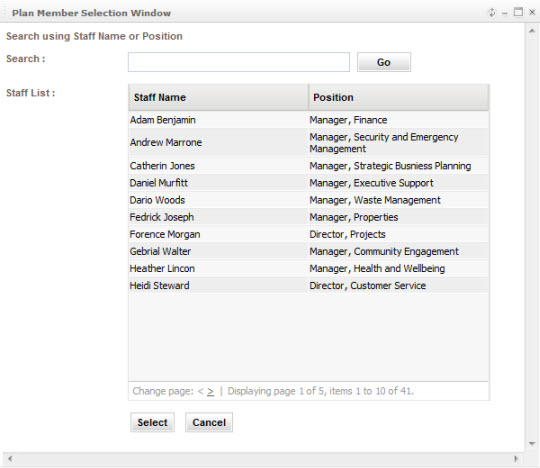Click the horizontal scrollbar left arrow

(10, 459)
